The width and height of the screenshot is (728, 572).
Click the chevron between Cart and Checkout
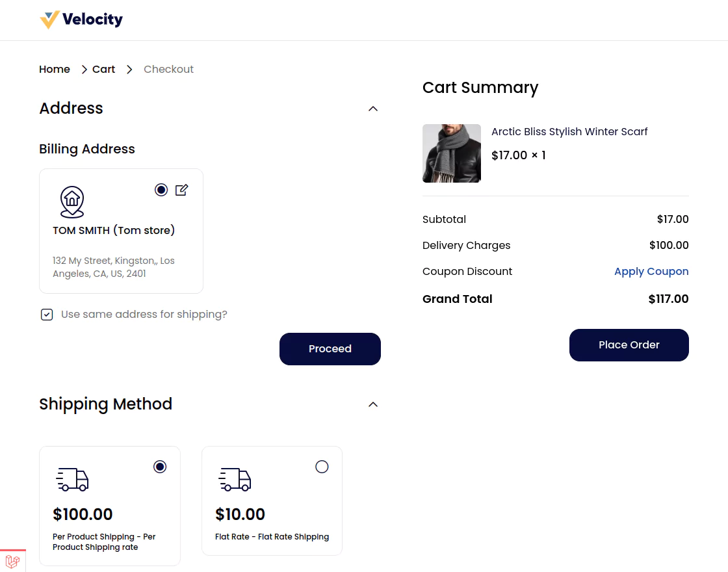point(129,69)
